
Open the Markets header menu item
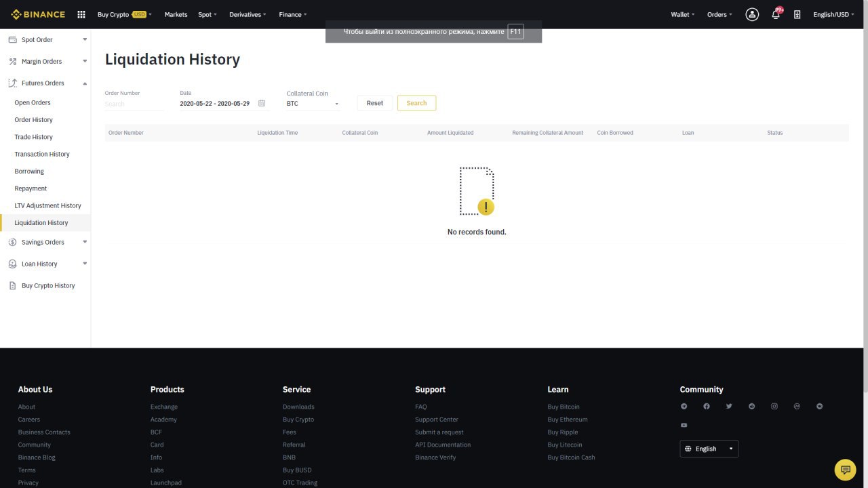176,14
